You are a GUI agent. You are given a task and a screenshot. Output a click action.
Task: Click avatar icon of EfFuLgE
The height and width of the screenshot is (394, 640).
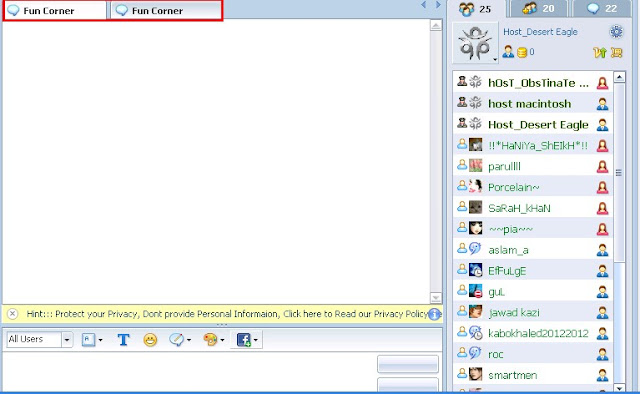476,270
